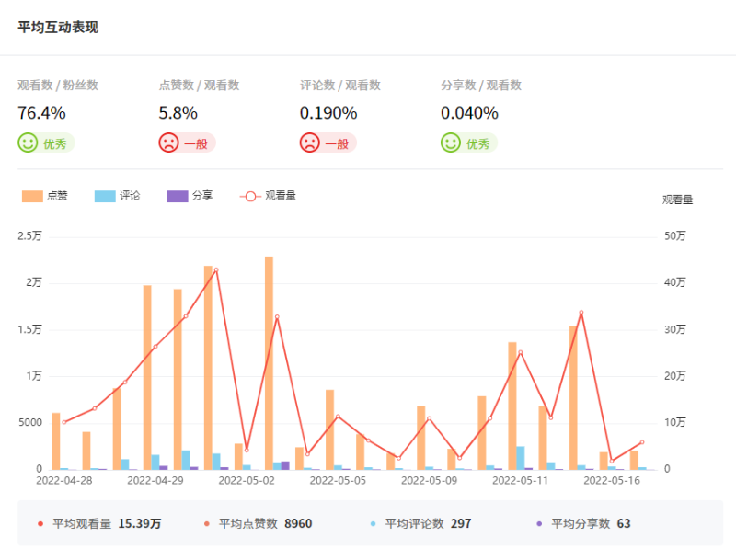736x560 pixels.
Task: Click the 2022-05-02 x-axis date label
Action: 246,480
